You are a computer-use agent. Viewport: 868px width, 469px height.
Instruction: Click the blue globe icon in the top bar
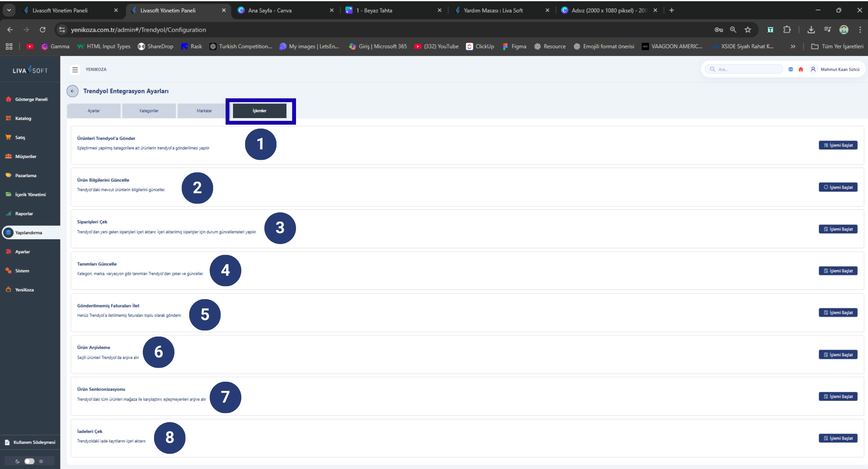(790, 69)
